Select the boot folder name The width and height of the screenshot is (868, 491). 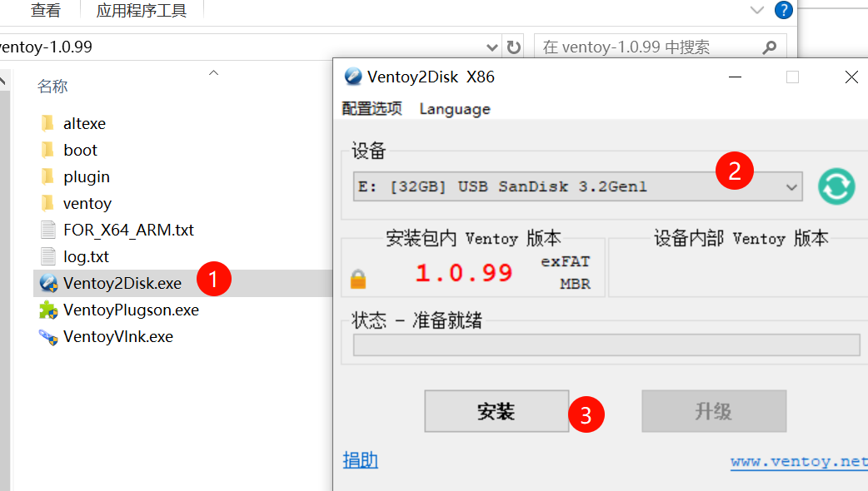(x=80, y=150)
